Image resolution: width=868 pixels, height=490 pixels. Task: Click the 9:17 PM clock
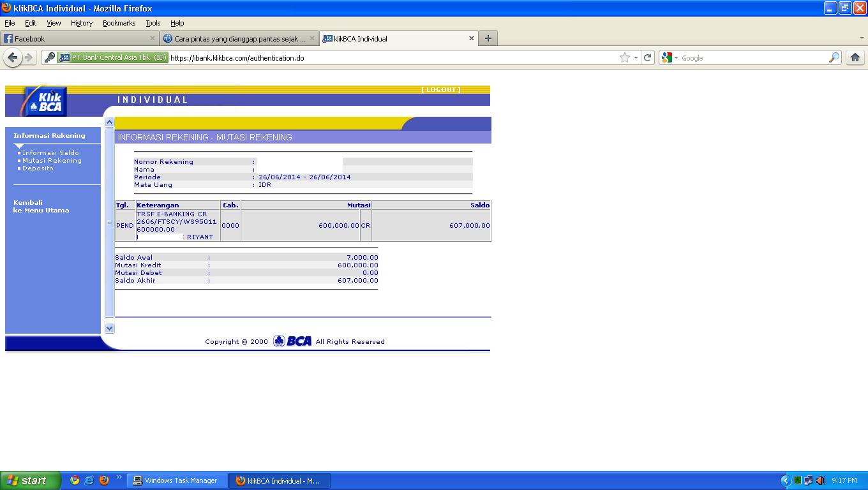click(844, 480)
